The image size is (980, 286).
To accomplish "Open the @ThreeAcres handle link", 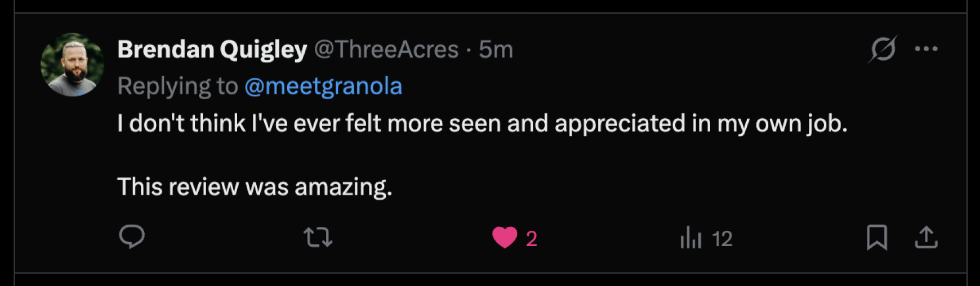I will point(386,50).
